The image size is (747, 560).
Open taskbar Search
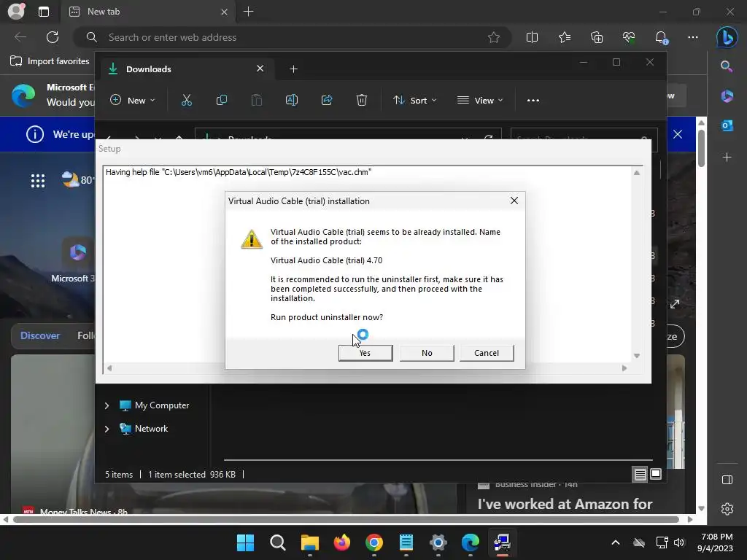(x=278, y=542)
